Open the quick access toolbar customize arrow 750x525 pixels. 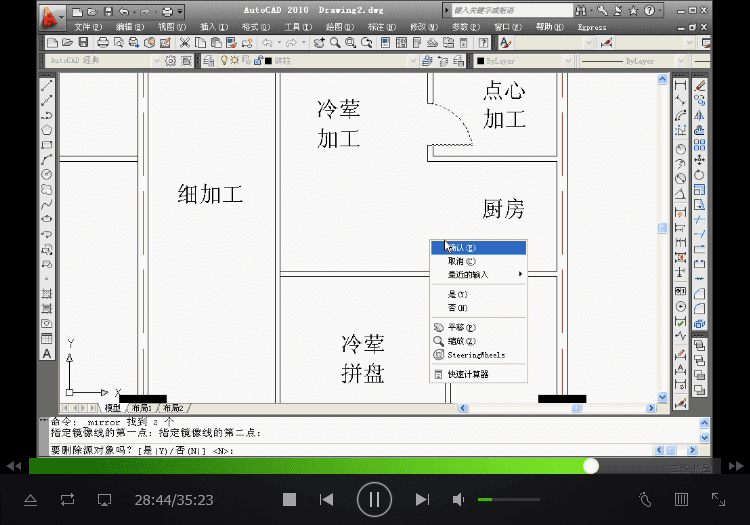click(180, 11)
